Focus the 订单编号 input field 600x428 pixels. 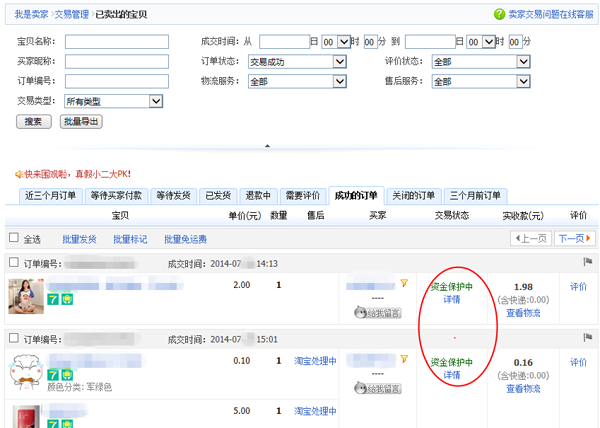click(117, 81)
